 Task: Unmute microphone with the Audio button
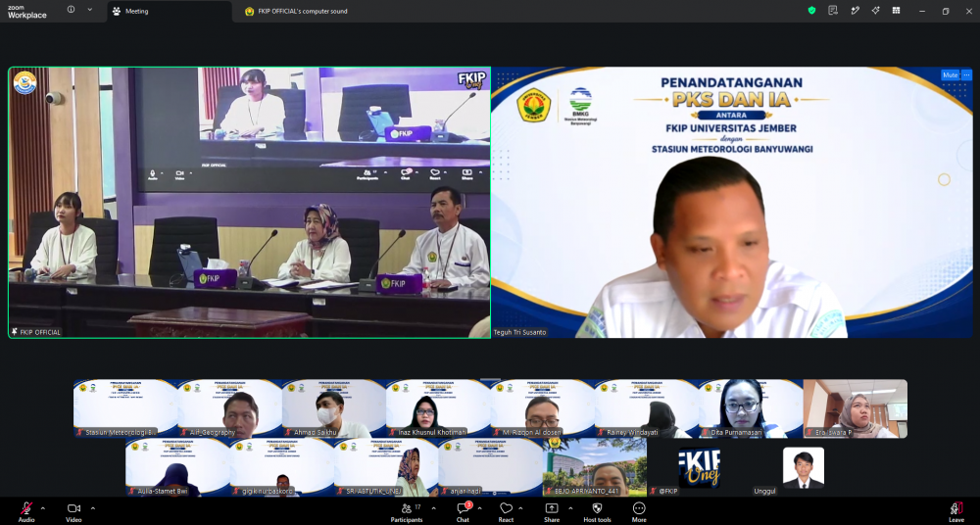(26, 511)
